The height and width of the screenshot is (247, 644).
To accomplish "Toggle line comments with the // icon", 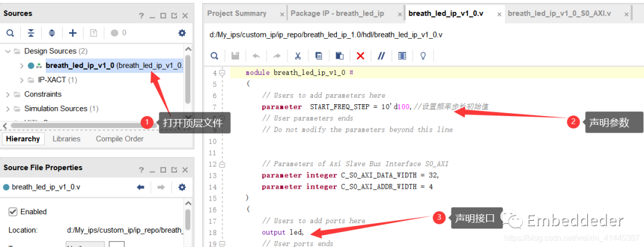I will [381, 56].
